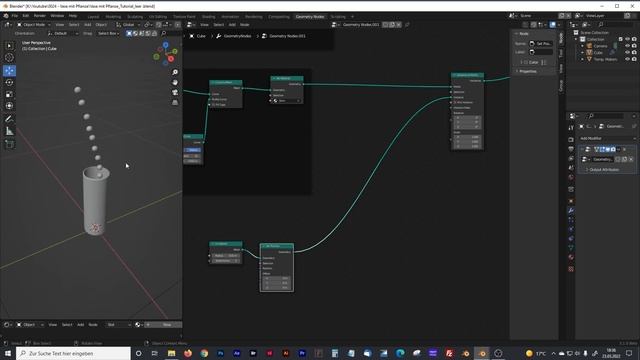Image resolution: width=640 pixels, height=360 pixels.
Task: Click the pin icon in node editor header
Action: point(407,24)
